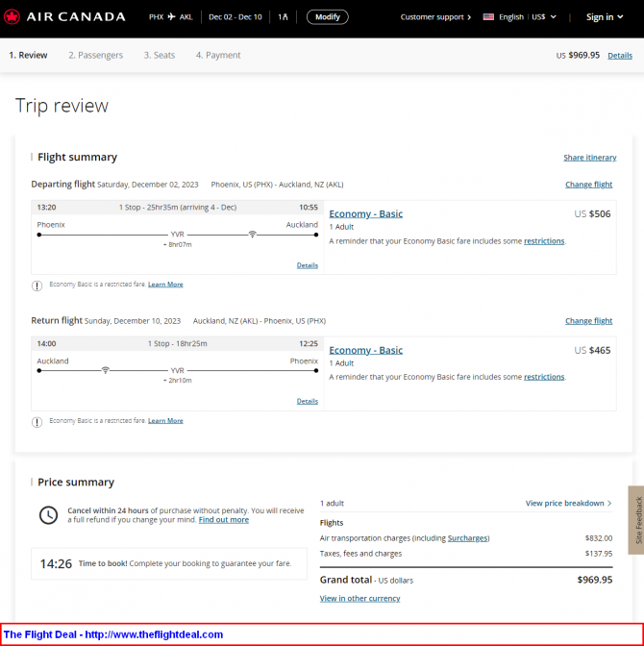Image resolution: width=644 pixels, height=646 pixels.
Task: Expand the Sign in menu
Action: point(605,17)
